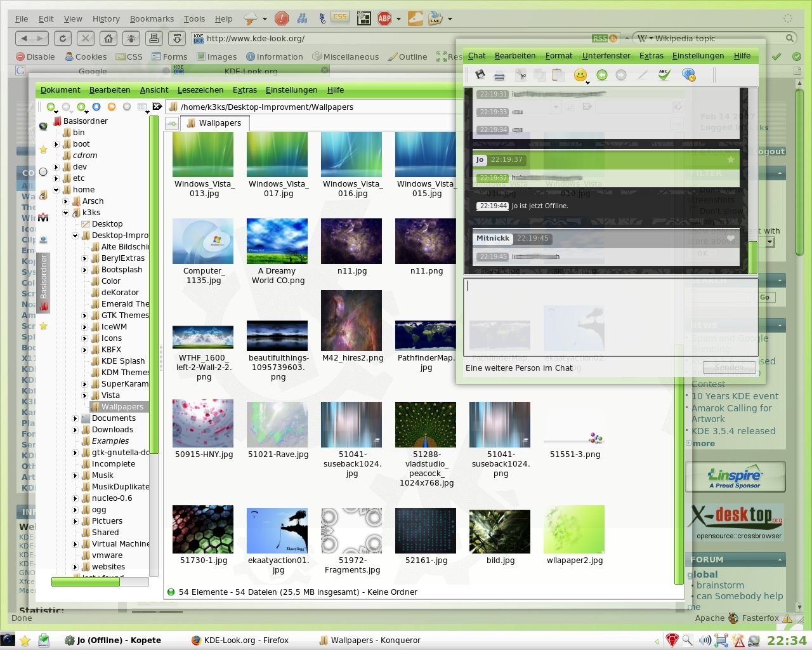Click the Jo (Offline) - Kopete taskbar entry

113,640
